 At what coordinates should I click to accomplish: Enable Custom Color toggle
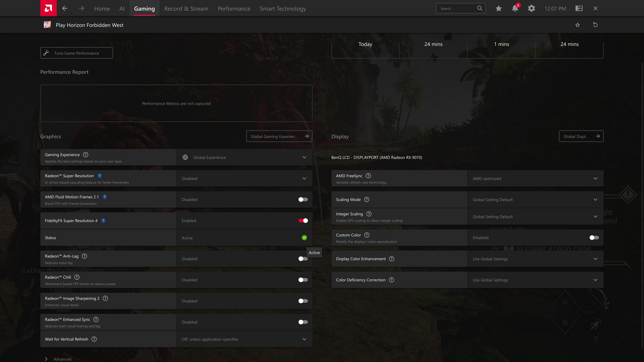(594, 238)
